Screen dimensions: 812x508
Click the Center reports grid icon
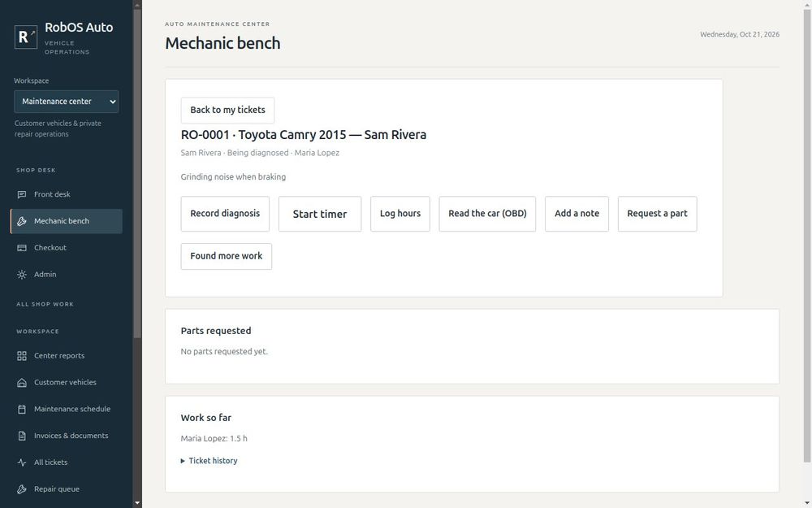tap(22, 356)
